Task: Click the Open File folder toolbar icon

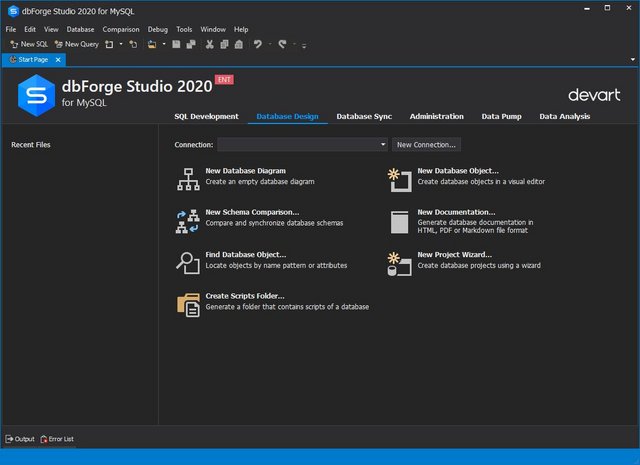Action: click(152, 44)
